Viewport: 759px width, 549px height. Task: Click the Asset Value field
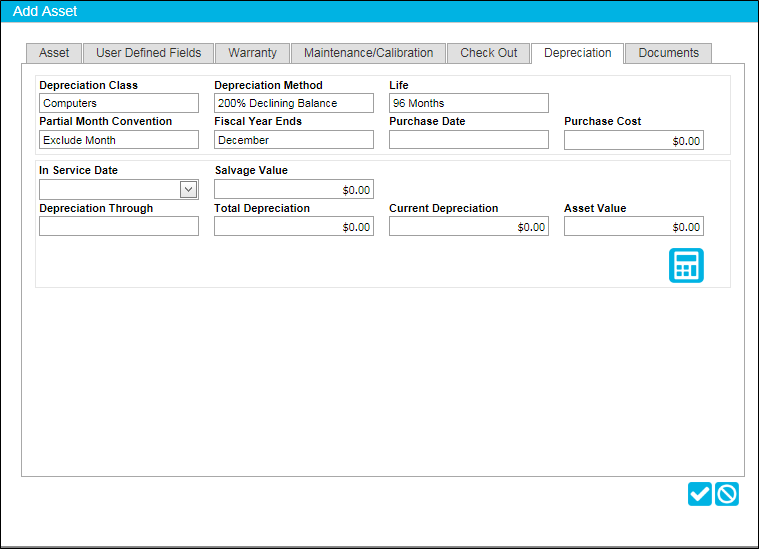coord(634,226)
